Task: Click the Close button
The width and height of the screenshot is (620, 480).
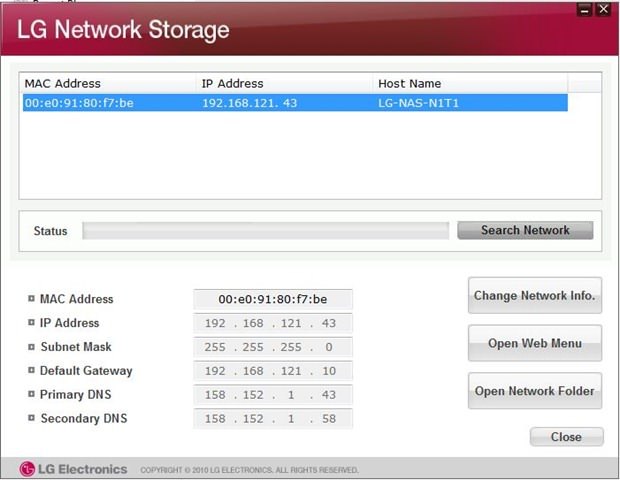Action: pyautogui.click(x=566, y=437)
